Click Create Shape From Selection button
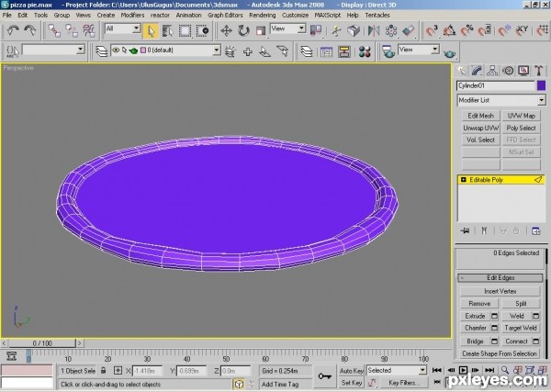Image resolution: width=551 pixels, height=392 pixels. pyautogui.click(x=500, y=353)
